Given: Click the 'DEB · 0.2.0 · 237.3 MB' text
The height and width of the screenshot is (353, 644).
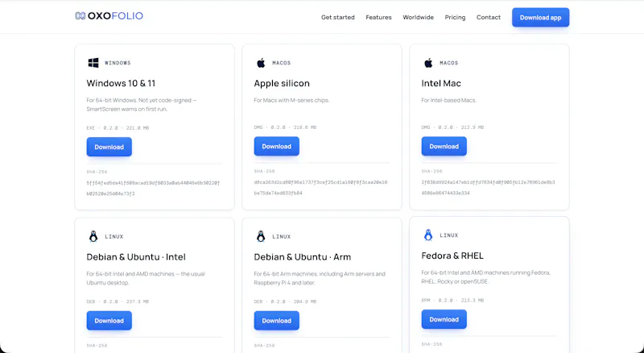Looking at the screenshot, I should coord(118,301).
